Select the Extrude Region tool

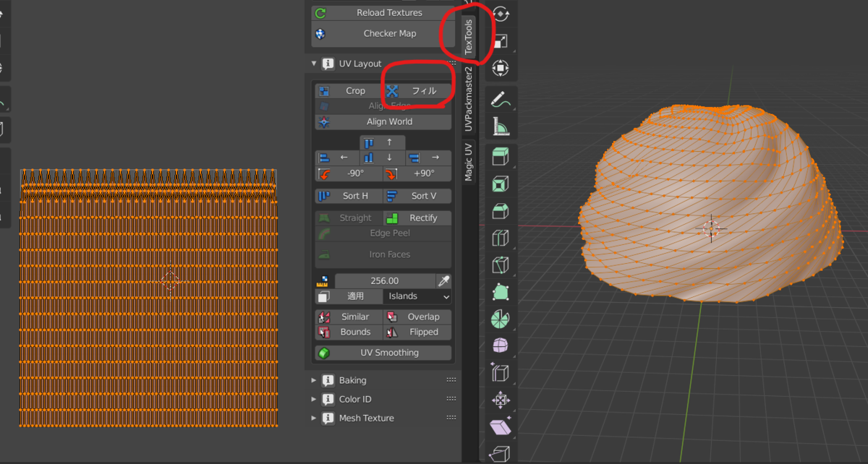click(501, 157)
